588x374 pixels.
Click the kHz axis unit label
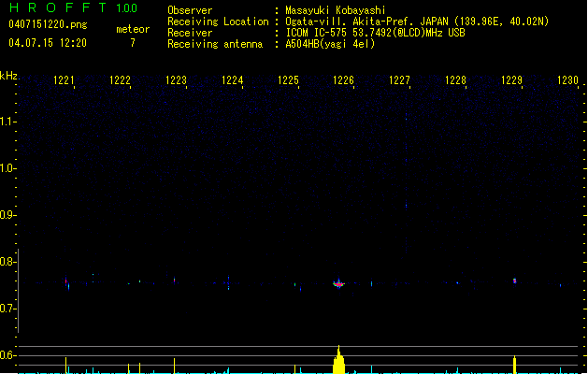8,76
